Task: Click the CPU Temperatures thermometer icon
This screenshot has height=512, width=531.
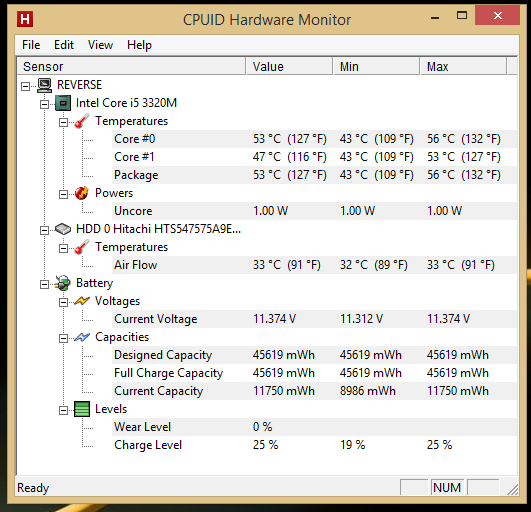Action: point(82,121)
